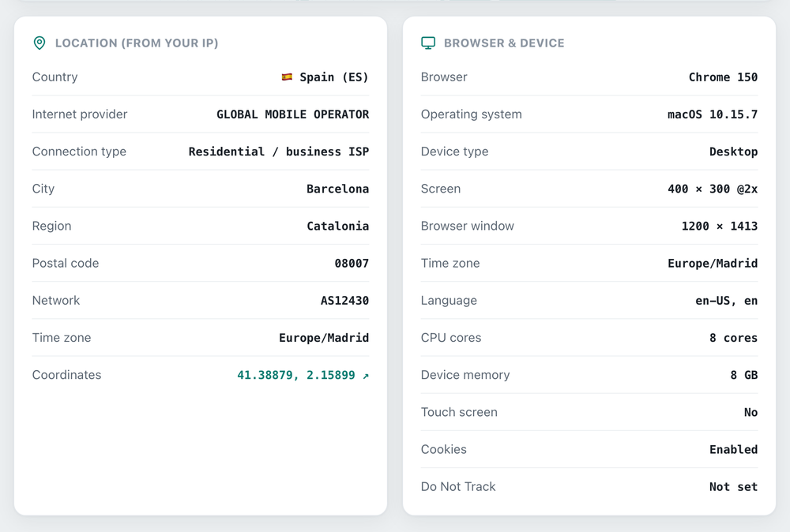
Task: Select the Touch screen No value
Action: pos(750,412)
